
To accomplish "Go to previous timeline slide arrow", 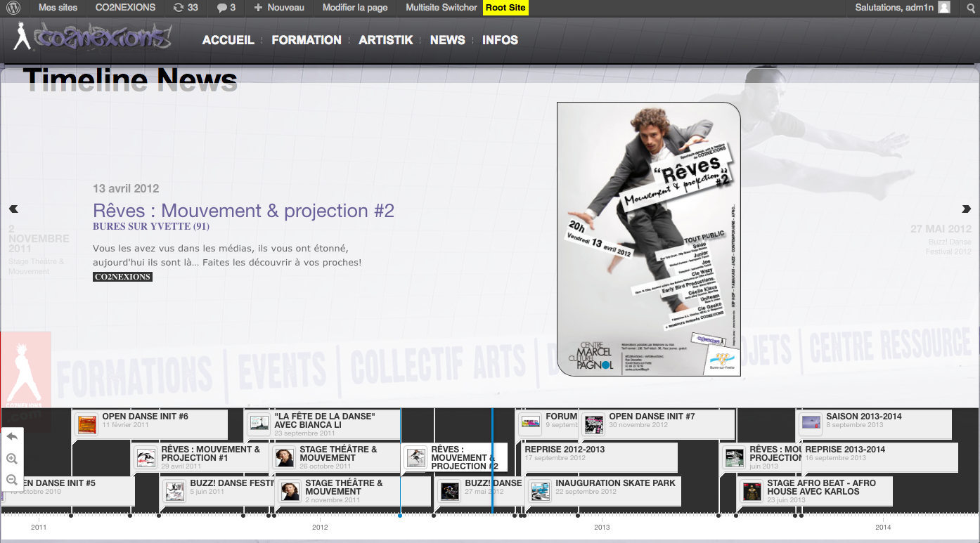I will (13, 209).
